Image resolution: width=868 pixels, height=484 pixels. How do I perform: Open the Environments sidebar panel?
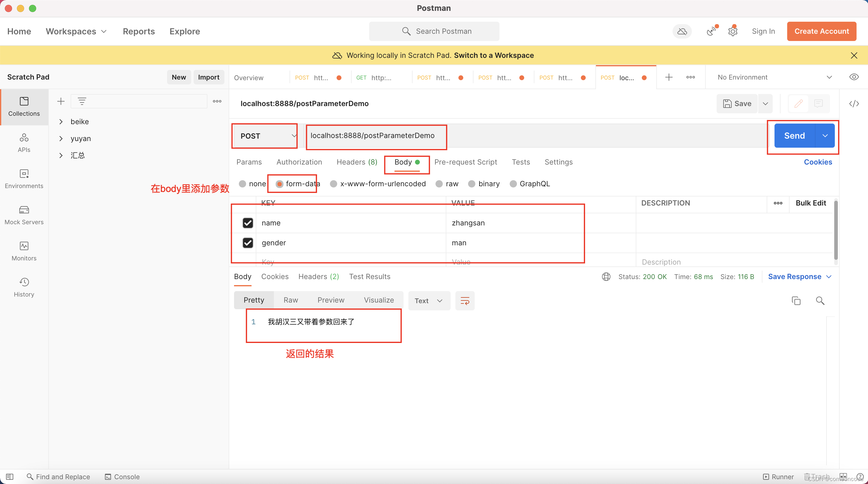[24, 179]
